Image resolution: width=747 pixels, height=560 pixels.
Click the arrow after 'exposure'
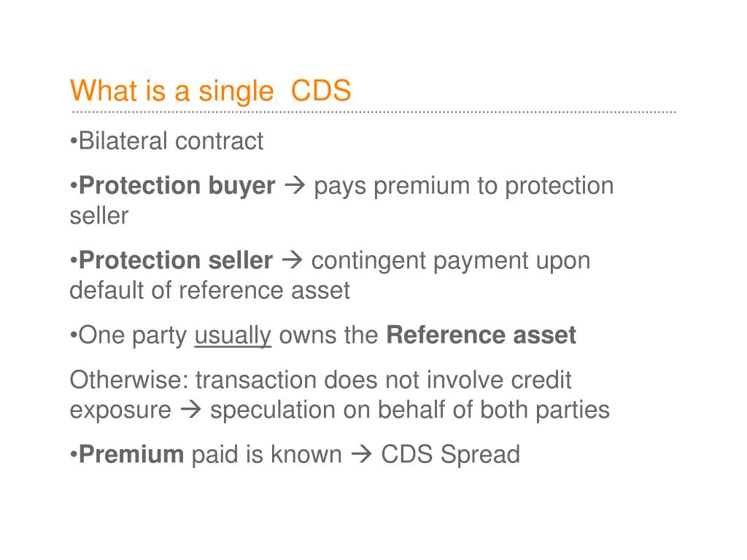pos(191,410)
